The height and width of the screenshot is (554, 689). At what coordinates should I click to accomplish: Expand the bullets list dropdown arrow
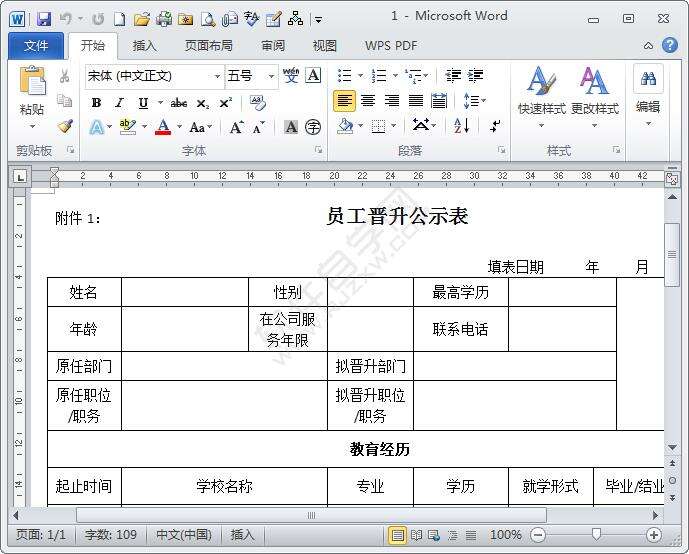(x=360, y=76)
